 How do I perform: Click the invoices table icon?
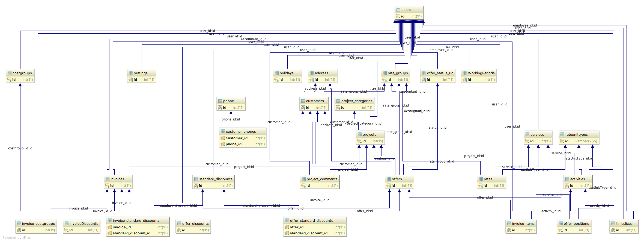[108, 179]
